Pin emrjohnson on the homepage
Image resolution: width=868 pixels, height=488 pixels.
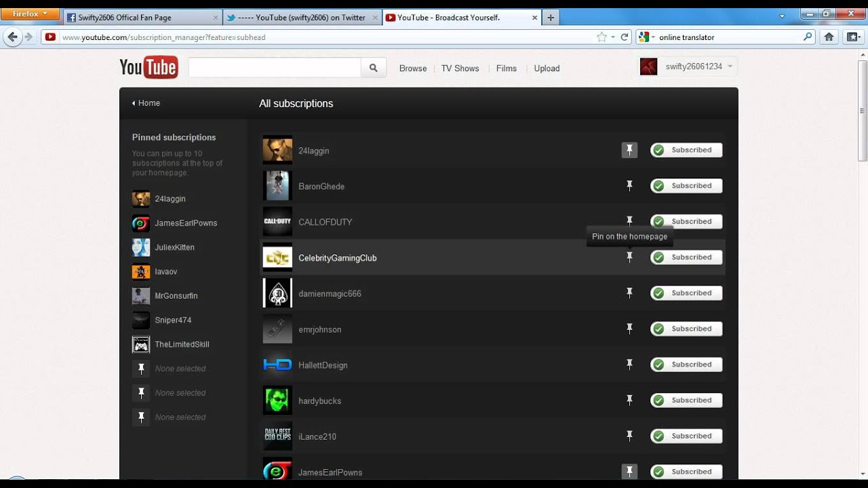pos(629,329)
